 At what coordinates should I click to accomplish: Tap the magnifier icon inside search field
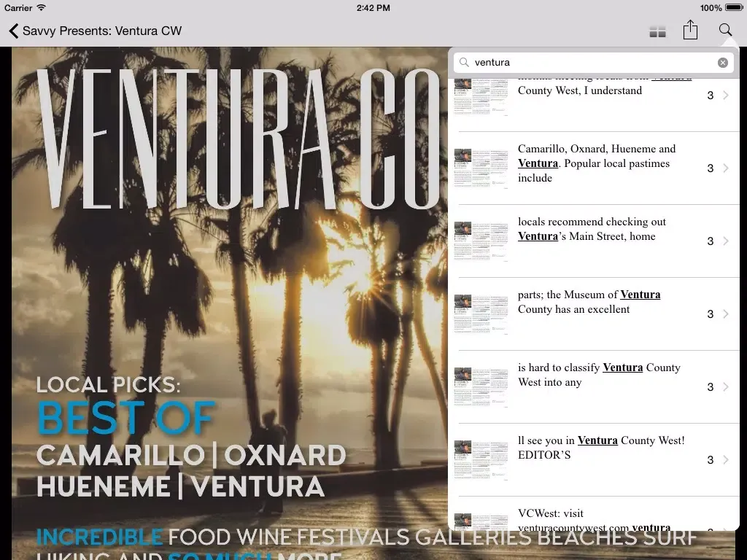pyautogui.click(x=464, y=63)
